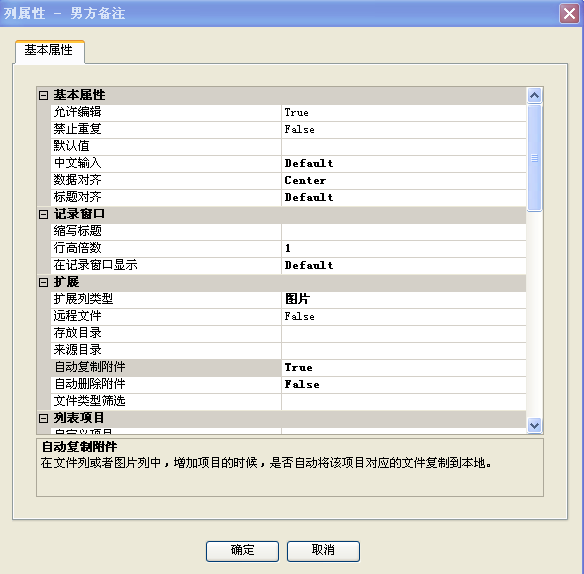Click the scrollbar down arrow
The width and height of the screenshot is (584, 574).
[x=534, y=425]
